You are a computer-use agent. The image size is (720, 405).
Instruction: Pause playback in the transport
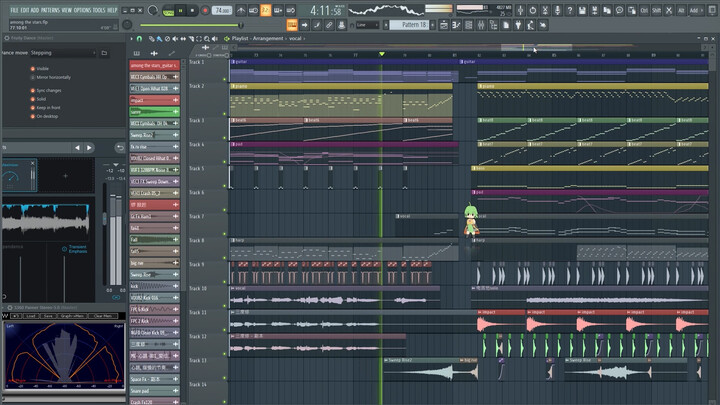(180, 10)
